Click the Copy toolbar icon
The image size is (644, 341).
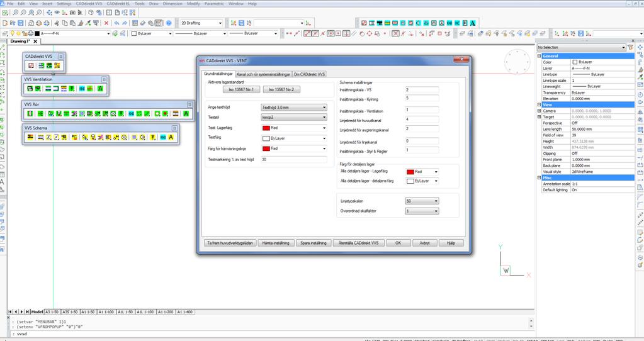click(x=64, y=23)
